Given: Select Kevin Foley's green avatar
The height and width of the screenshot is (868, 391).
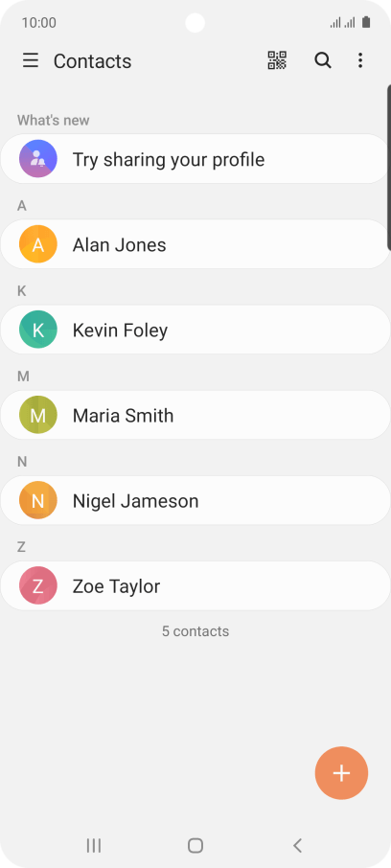Looking at the screenshot, I should point(38,330).
